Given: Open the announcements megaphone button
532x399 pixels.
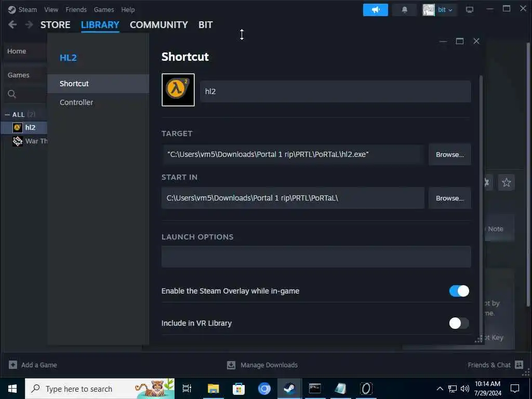Looking at the screenshot, I should (x=375, y=10).
